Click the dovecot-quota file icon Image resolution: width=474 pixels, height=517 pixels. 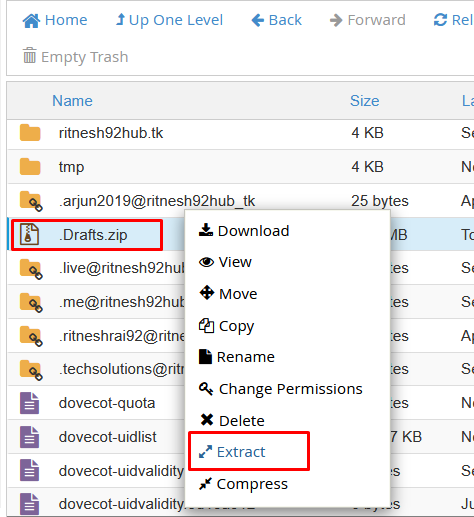29,403
